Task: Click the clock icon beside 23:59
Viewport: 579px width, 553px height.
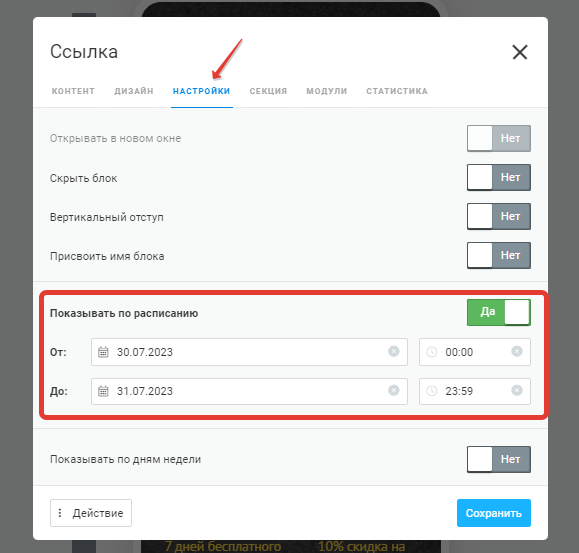Action: tap(432, 391)
